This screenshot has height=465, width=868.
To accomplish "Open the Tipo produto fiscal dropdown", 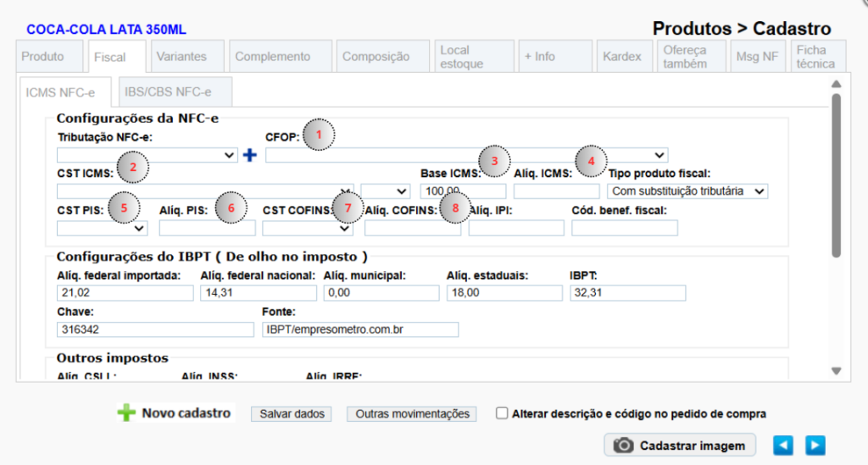I will tap(687, 191).
